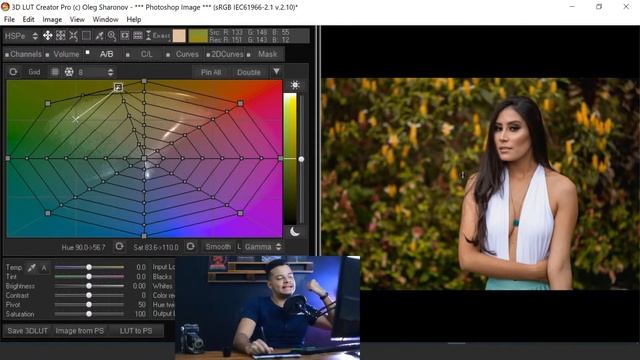Click the spider web grid type icon
Image resolution: width=640 pixels, height=360 pixels.
pos(69,72)
